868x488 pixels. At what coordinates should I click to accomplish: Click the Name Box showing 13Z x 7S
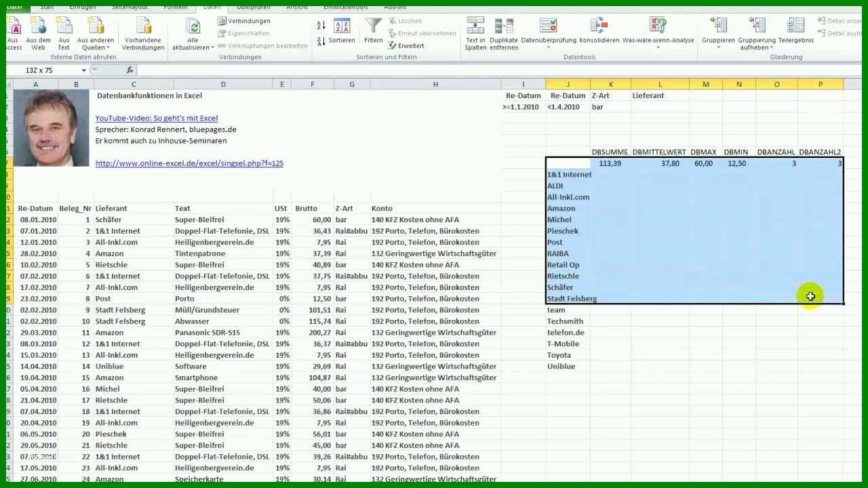click(x=43, y=70)
